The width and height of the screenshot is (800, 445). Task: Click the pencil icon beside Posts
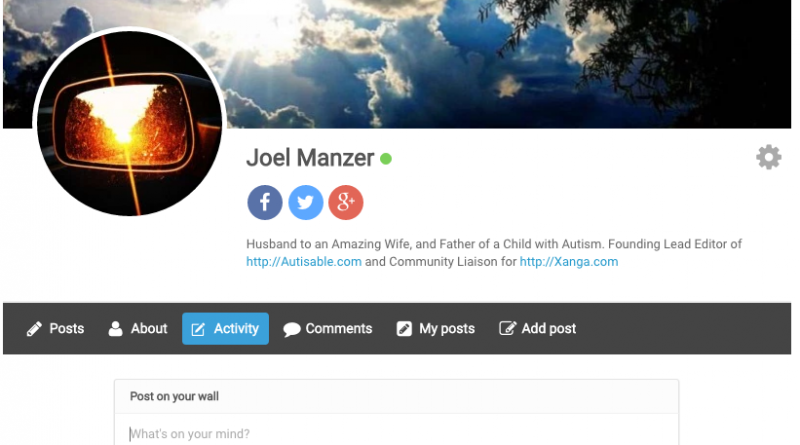[34, 329]
